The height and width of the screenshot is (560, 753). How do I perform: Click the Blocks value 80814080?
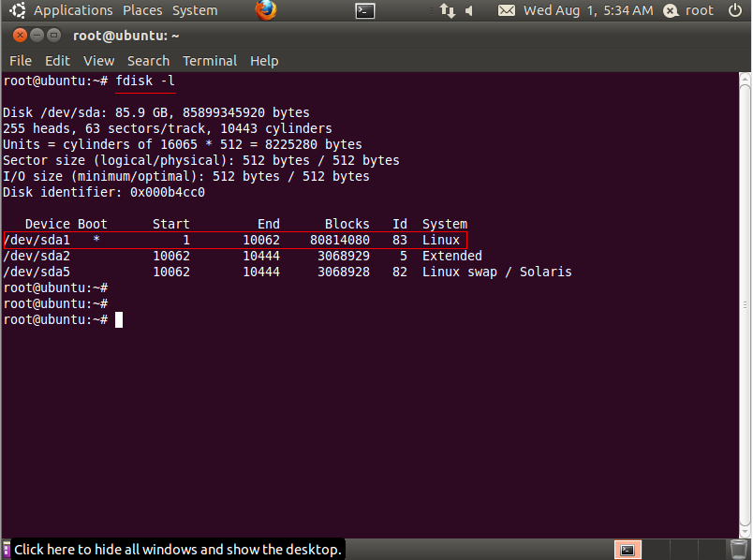pos(340,240)
